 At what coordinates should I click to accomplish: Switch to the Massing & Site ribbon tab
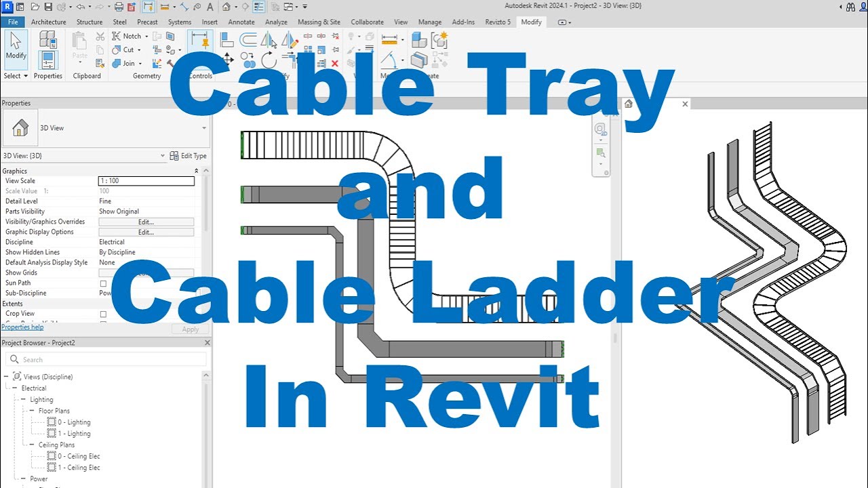(319, 22)
